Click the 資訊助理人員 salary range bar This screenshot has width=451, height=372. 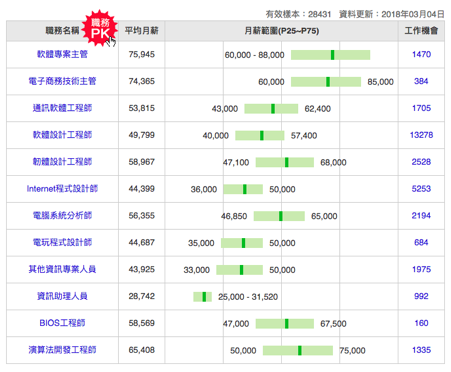pyautogui.click(x=202, y=297)
